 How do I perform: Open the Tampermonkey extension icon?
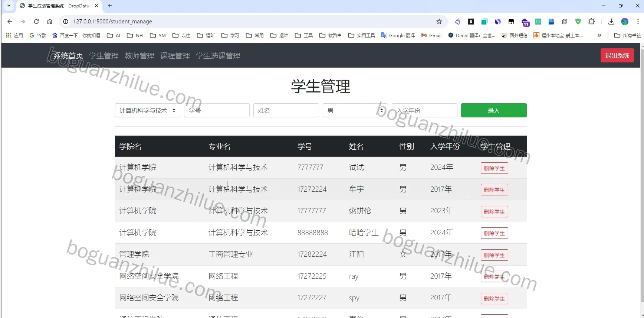click(x=511, y=22)
